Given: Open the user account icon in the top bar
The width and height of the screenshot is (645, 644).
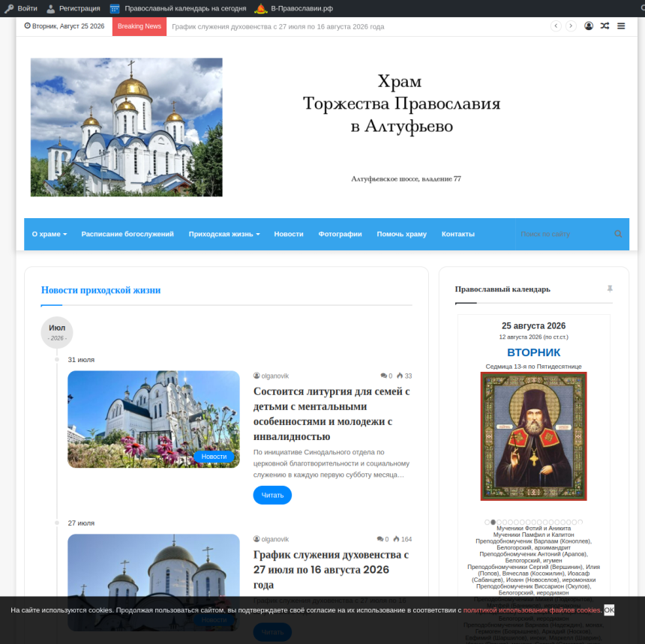Looking at the screenshot, I should tap(589, 26).
